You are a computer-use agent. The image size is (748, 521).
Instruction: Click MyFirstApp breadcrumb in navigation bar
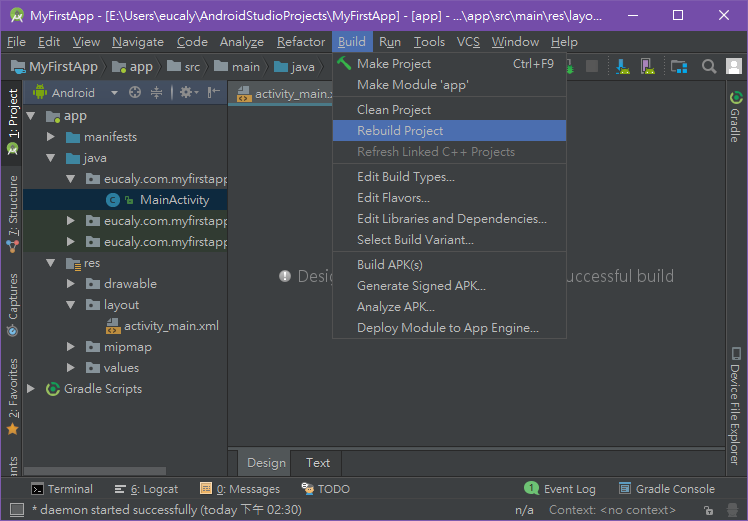pos(54,67)
